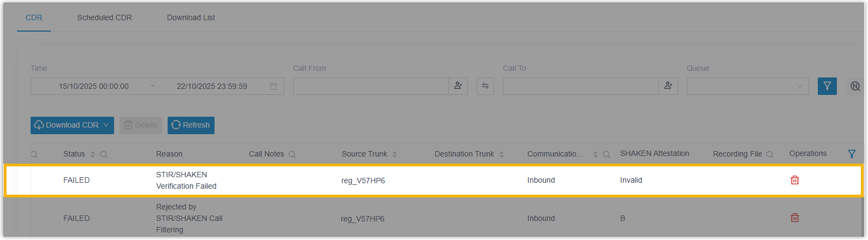The width and height of the screenshot is (868, 240).
Task: Search the Status column
Action: [104, 154]
